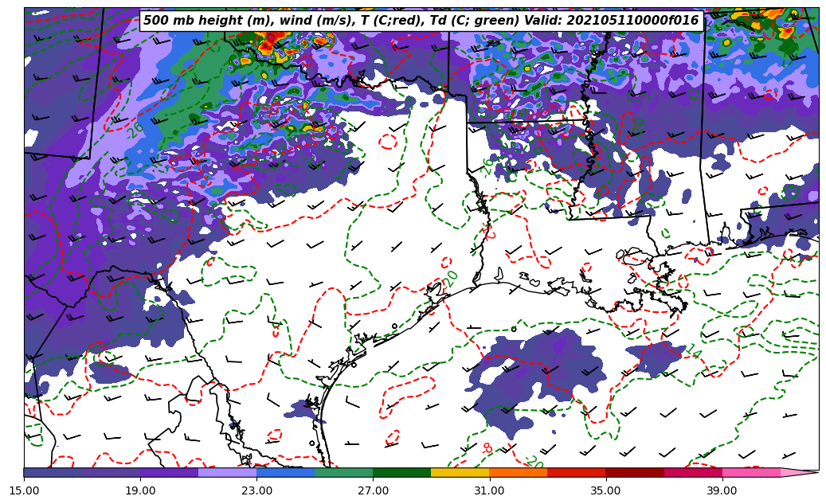Click the 15.00 colorbar tick label
The width and height of the screenshot is (826, 504).
point(24,490)
